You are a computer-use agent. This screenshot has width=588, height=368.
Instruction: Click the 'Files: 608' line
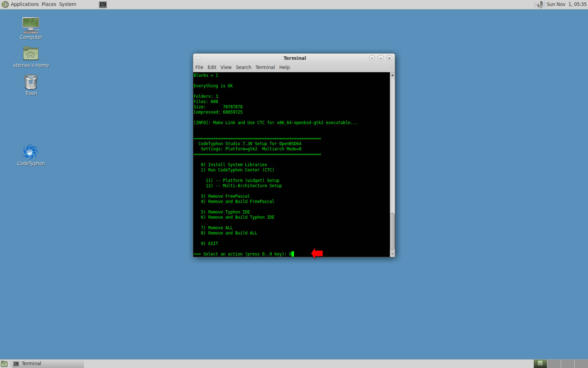[x=206, y=102]
